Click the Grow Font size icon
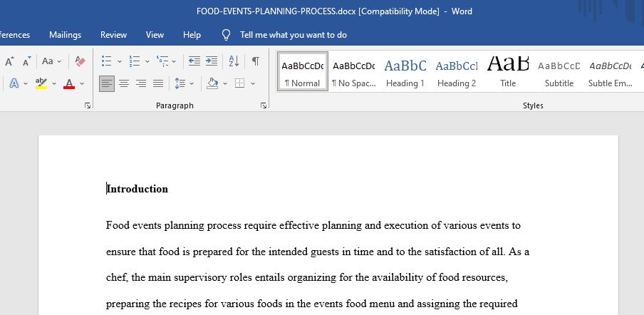The image size is (644, 315). [x=9, y=61]
